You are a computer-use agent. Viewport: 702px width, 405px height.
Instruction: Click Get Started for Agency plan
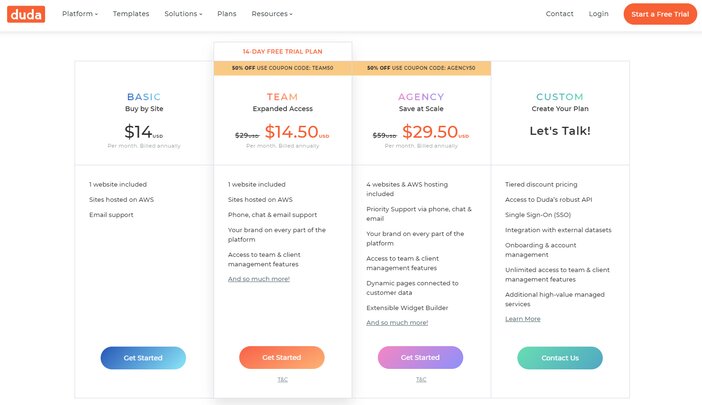pos(420,357)
